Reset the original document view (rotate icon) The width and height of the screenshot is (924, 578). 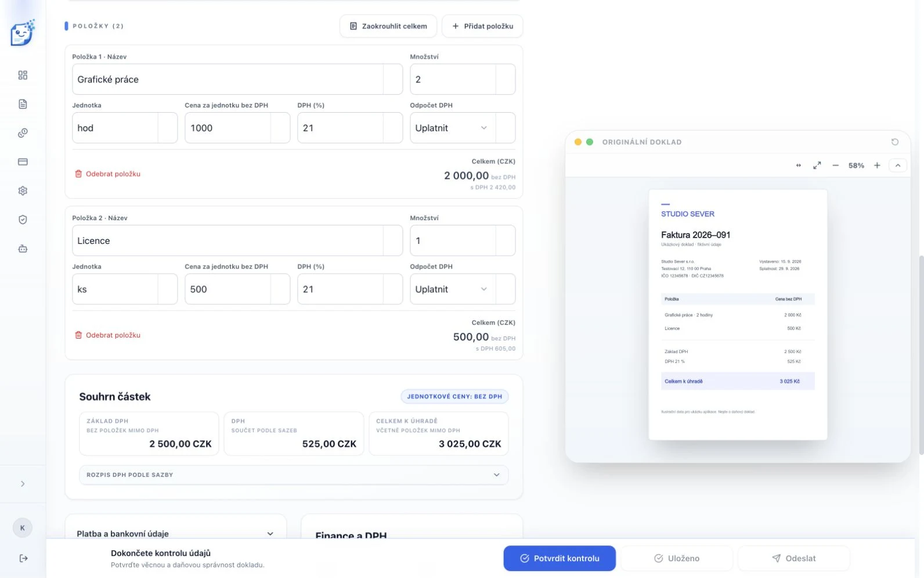point(894,142)
